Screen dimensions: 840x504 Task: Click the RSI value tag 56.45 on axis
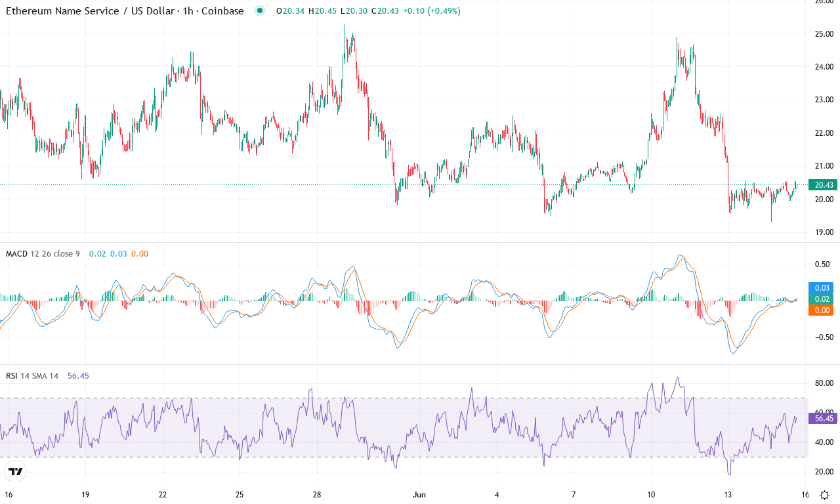823,418
